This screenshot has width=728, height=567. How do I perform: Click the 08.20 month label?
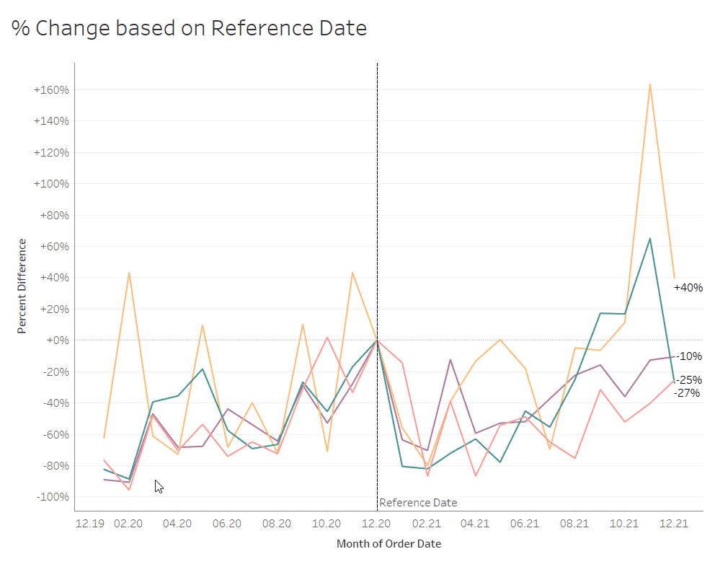click(277, 524)
